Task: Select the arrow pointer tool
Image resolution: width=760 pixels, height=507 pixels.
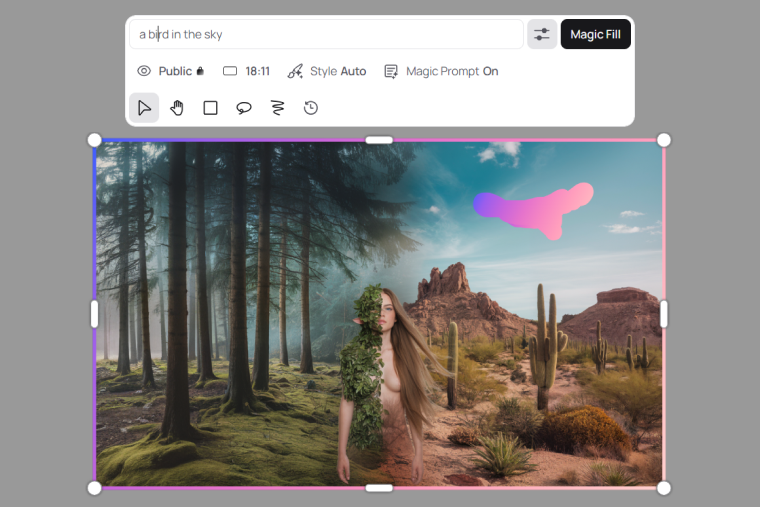Action: [x=144, y=108]
